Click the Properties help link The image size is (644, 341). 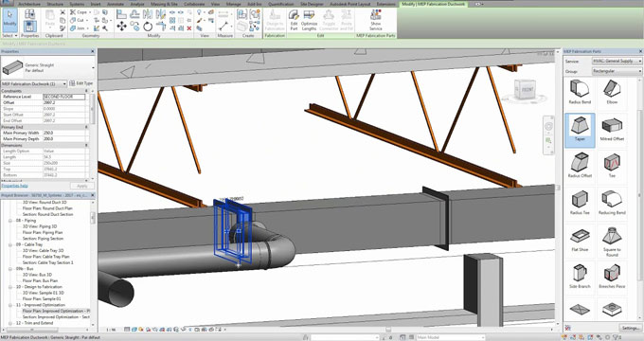click(x=14, y=186)
